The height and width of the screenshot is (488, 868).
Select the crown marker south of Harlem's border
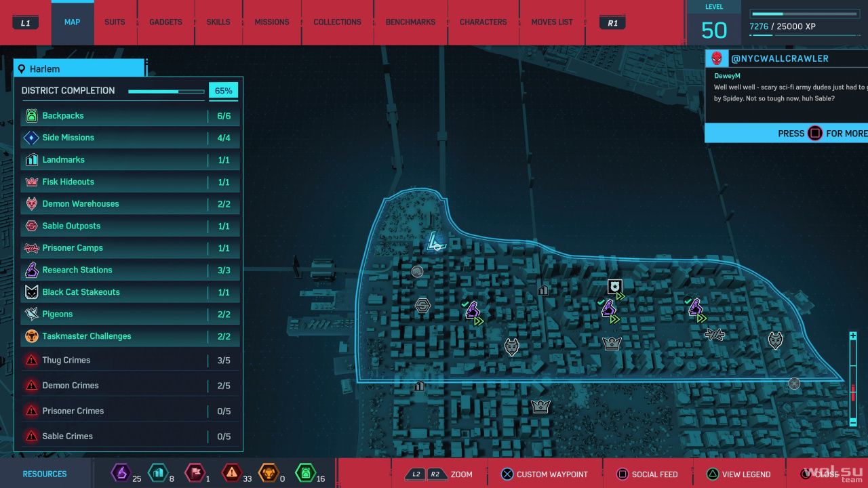[540, 407]
